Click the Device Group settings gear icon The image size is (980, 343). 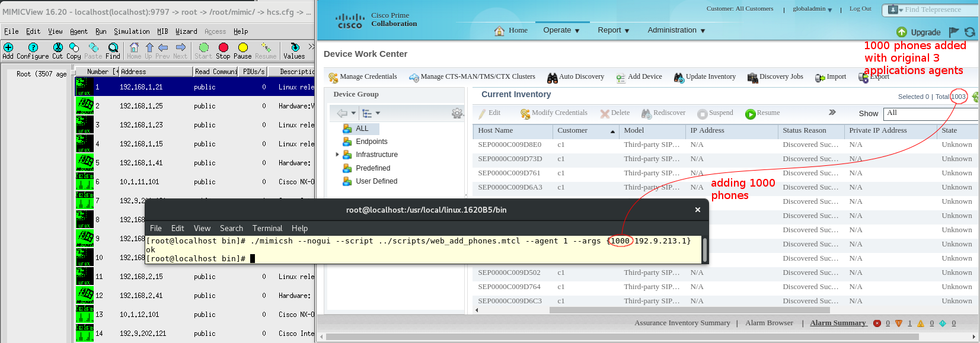pos(457,113)
